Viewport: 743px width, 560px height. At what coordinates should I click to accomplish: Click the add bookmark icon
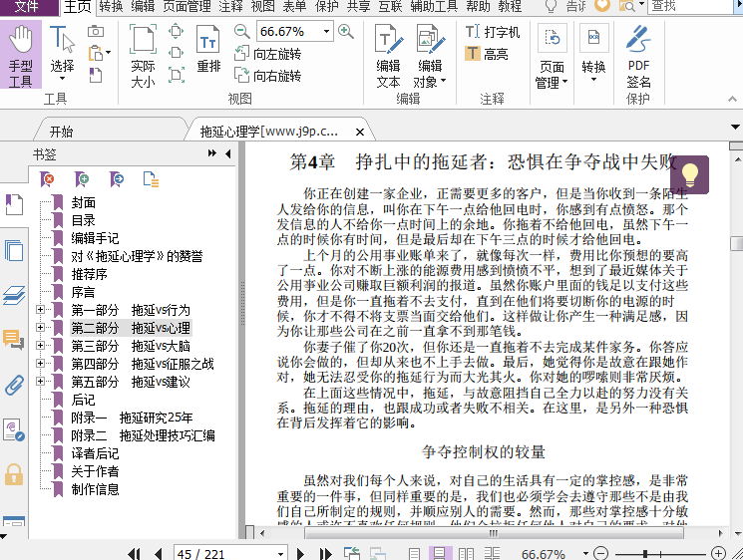pos(82,179)
